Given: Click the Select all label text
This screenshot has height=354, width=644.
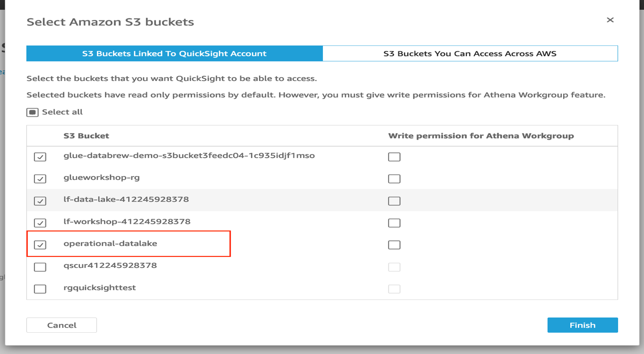Looking at the screenshot, I should click(x=62, y=112).
